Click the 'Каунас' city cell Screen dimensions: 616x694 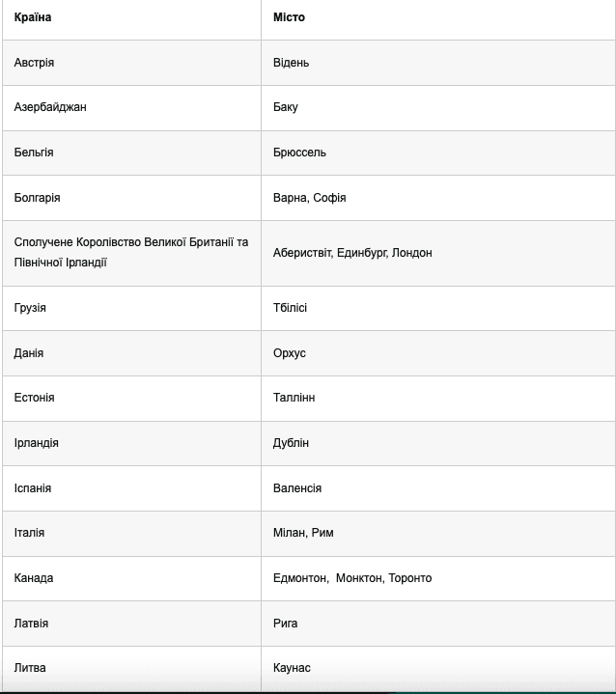tap(292, 668)
